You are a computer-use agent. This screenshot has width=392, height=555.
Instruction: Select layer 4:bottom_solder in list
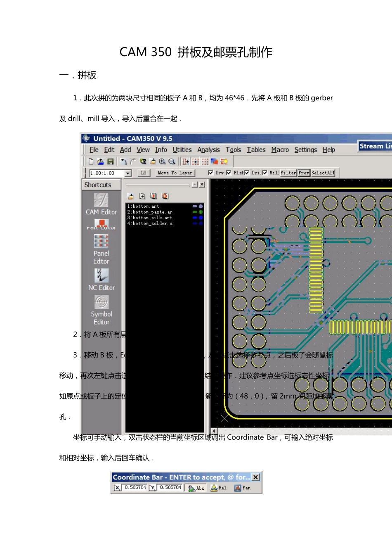[x=150, y=223]
